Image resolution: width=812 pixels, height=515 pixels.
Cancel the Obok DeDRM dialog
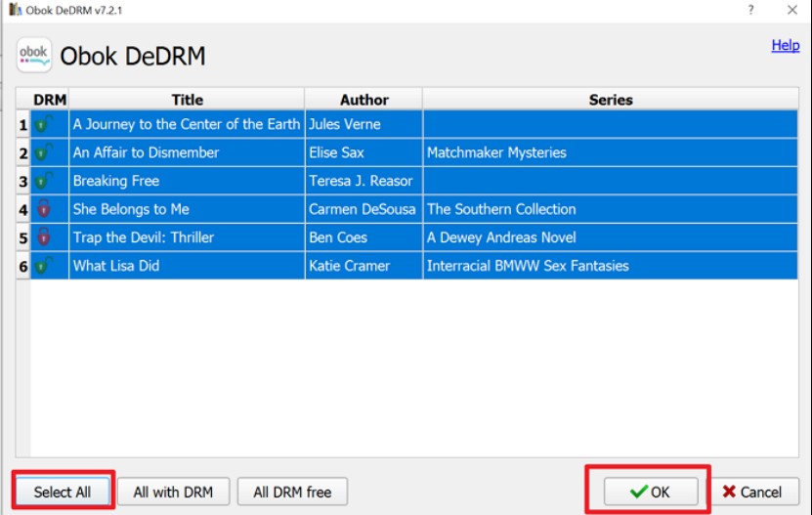(x=752, y=492)
